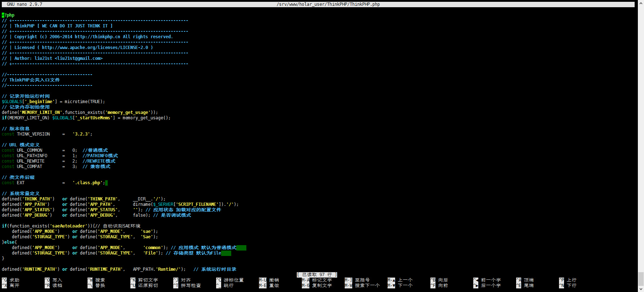Click the ^\ 替换 replace shortcut

click(97, 286)
